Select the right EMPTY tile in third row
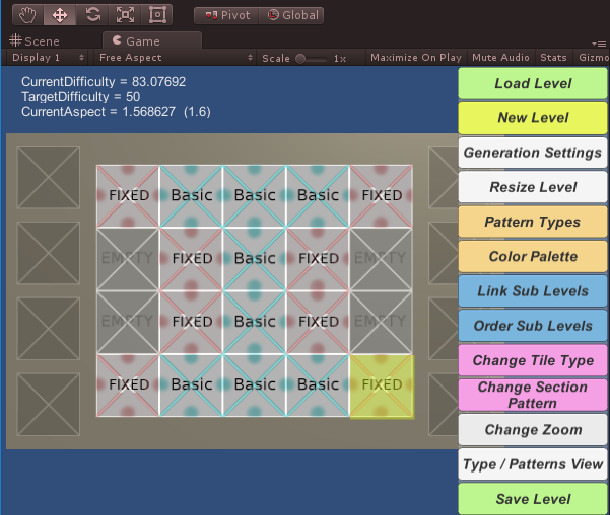The width and height of the screenshot is (610, 515). coord(380,322)
